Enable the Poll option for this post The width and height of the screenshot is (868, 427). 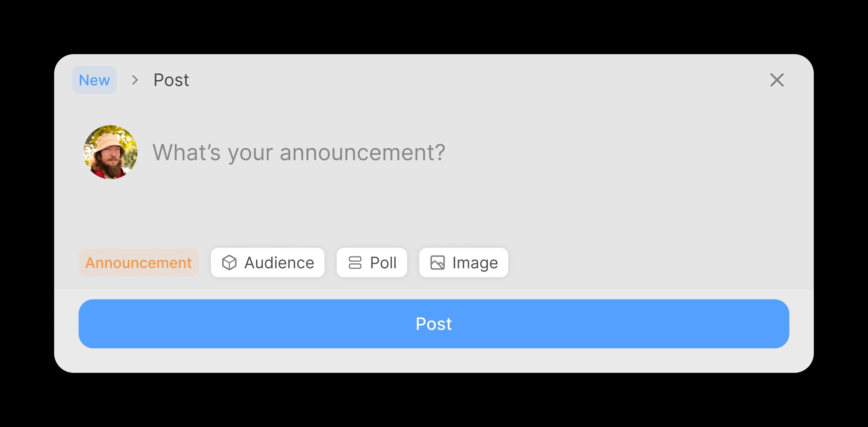[371, 263]
